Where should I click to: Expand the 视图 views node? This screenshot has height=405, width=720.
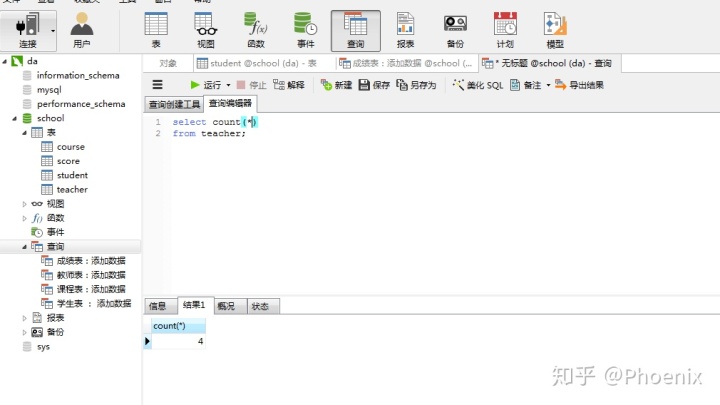(24, 204)
